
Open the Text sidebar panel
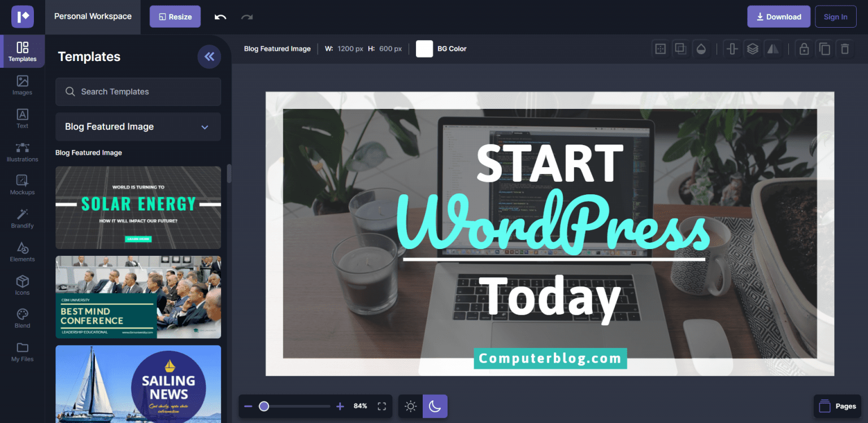(x=23, y=119)
